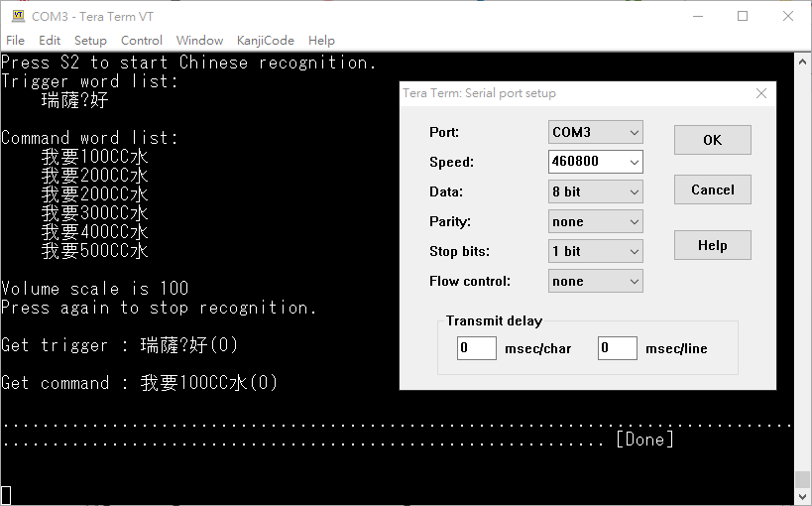812x506 pixels.
Task: Click '我要500CC水' command word line
Action: [95, 251]
